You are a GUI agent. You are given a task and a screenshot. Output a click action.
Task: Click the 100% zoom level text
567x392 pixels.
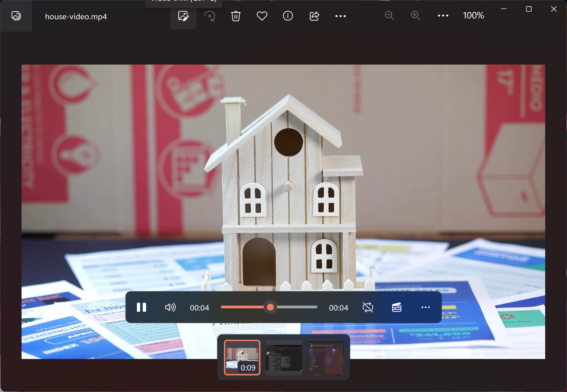coord(473,15)
